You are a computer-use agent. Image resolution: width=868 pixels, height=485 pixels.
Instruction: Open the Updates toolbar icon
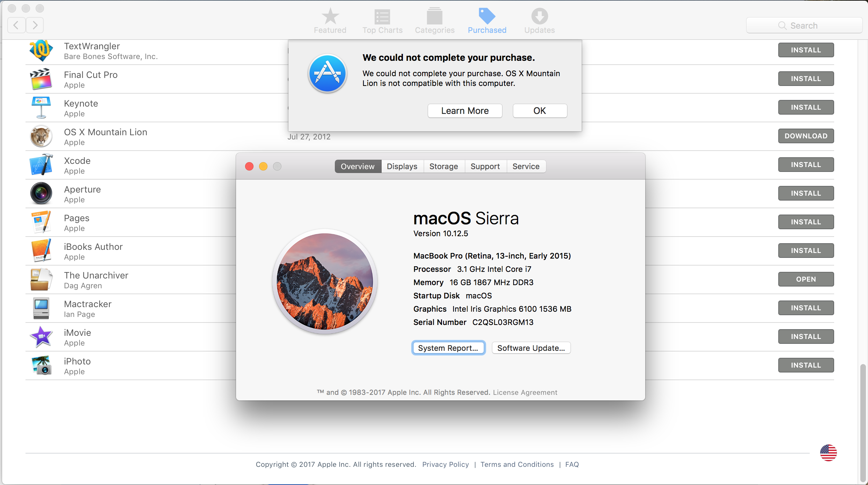click(x=539, y=17)
